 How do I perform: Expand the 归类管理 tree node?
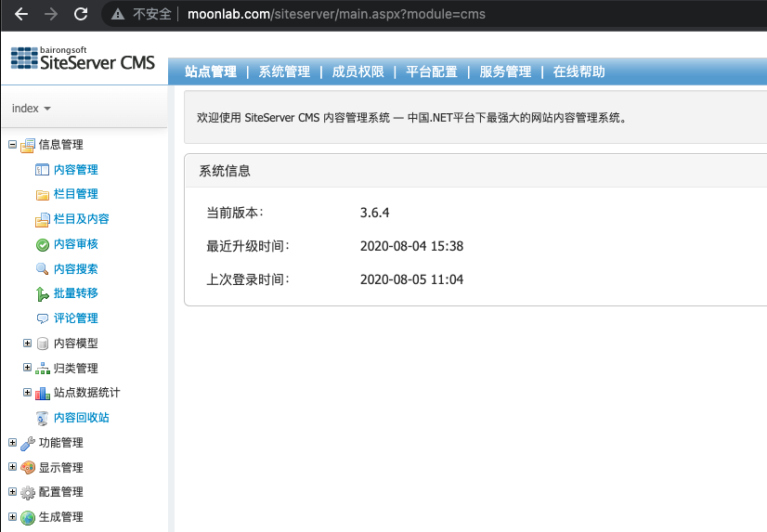[x=28, y=368]
